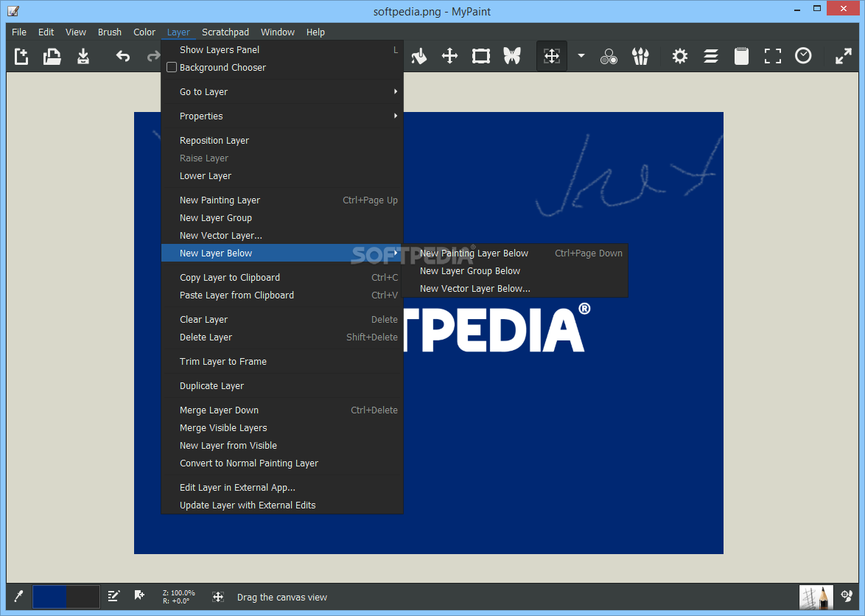
Task: Expand the Go to Layer submenu
Action: click(282, 91)
